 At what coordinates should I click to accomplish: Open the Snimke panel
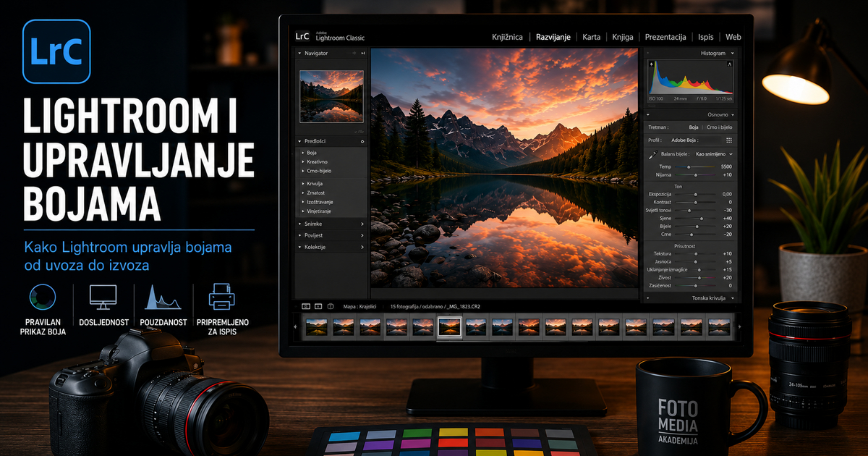coord(332,224)
